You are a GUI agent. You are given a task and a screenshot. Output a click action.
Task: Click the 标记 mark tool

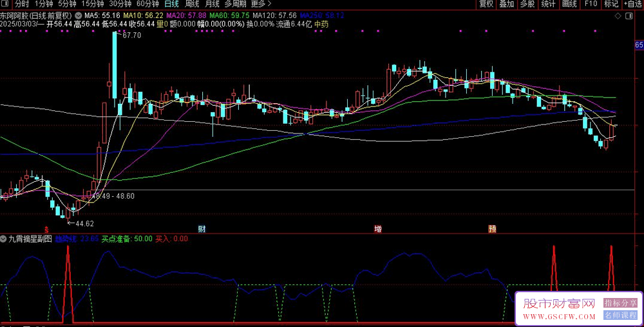tap(611, 4)
